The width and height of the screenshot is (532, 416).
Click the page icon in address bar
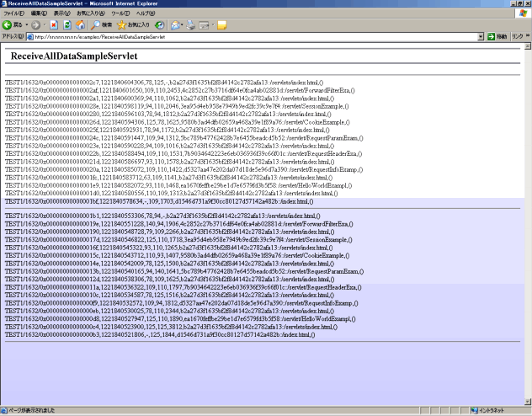30,37
